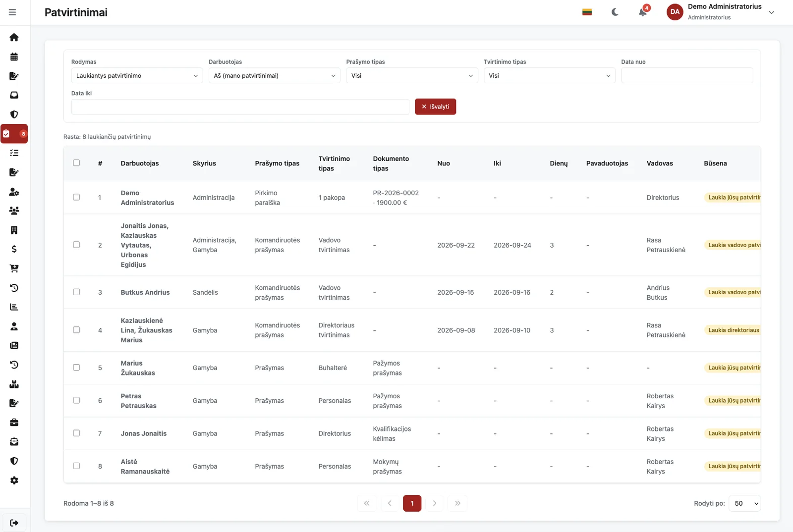Image resolution: width=793 pixels, height=532 pixels.
Task: Tick the checkbox for Jonas Jonaitis
Action: tap(76, 433)
